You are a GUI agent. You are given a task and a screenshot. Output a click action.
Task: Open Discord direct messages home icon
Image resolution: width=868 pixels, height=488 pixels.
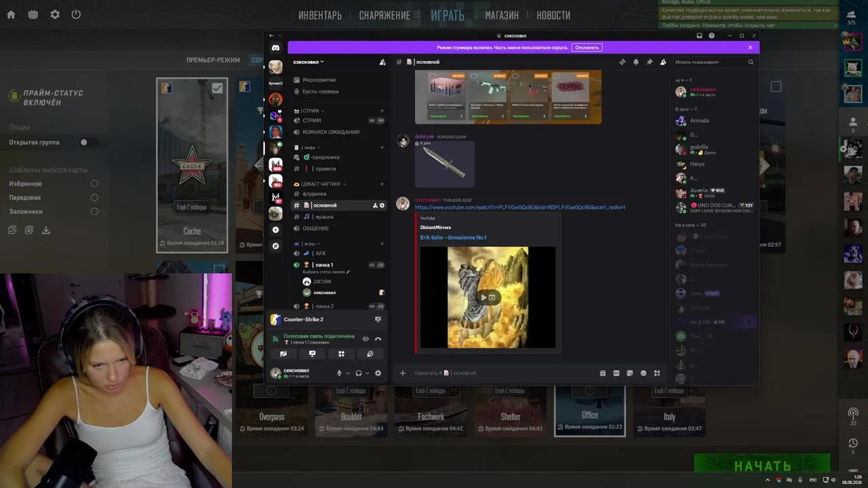coord(275,47)
